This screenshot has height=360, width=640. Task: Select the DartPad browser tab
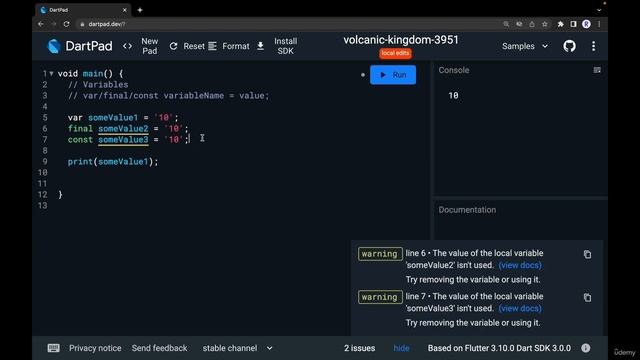(x=83, y=10)
